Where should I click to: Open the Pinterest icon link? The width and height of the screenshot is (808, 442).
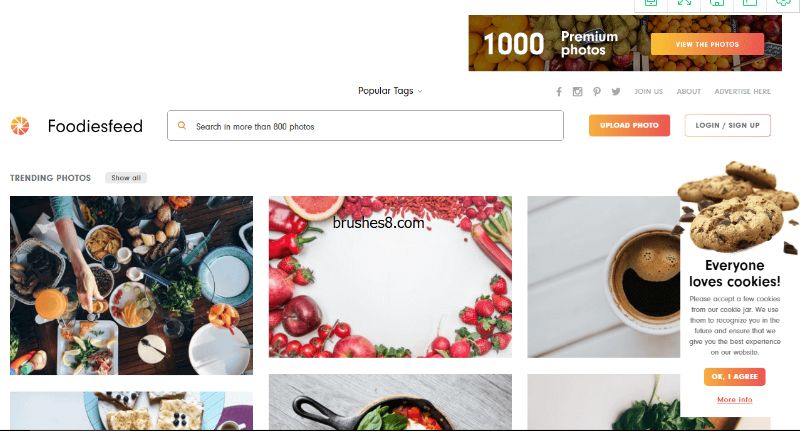(x=596, y=92)
